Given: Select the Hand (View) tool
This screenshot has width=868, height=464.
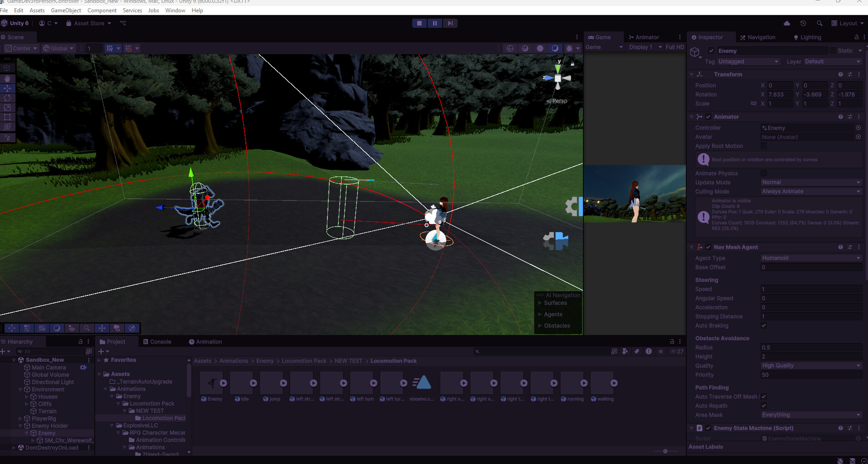Looking at the screenshot, I should [x=8, y=79].
